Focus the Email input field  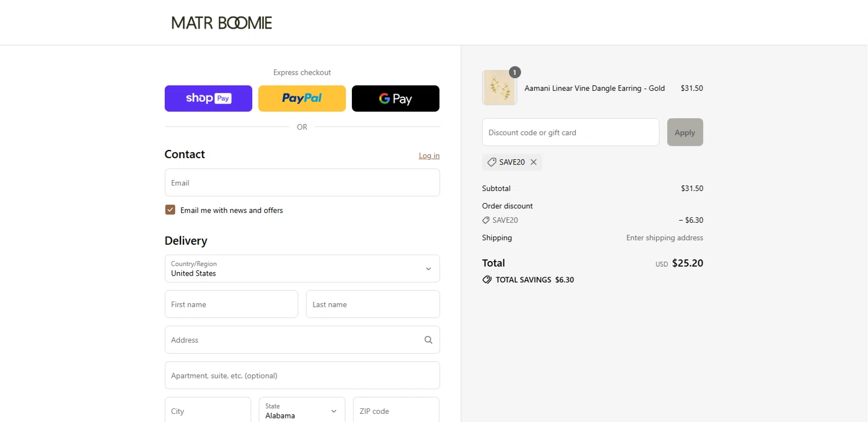point(302,182)
